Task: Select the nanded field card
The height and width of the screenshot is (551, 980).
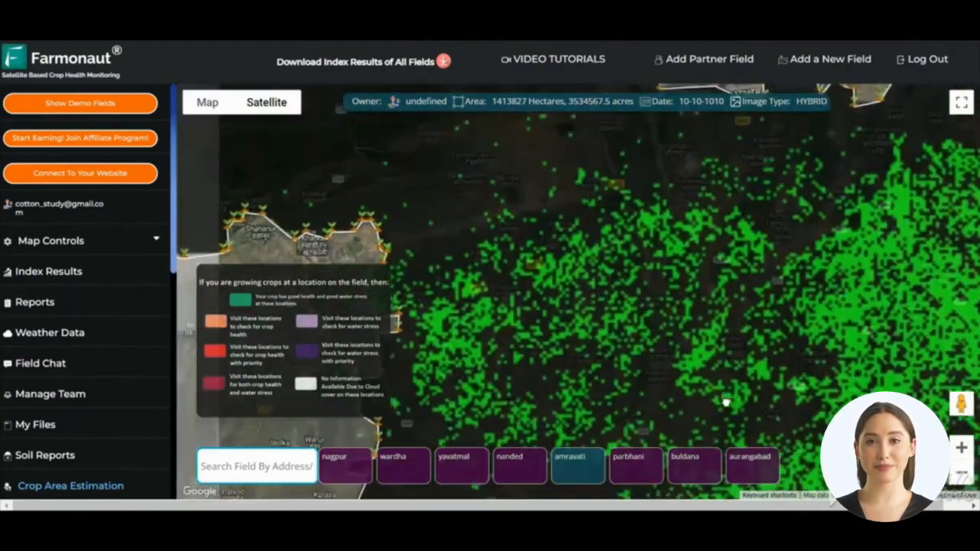Action: pos(520,465)
